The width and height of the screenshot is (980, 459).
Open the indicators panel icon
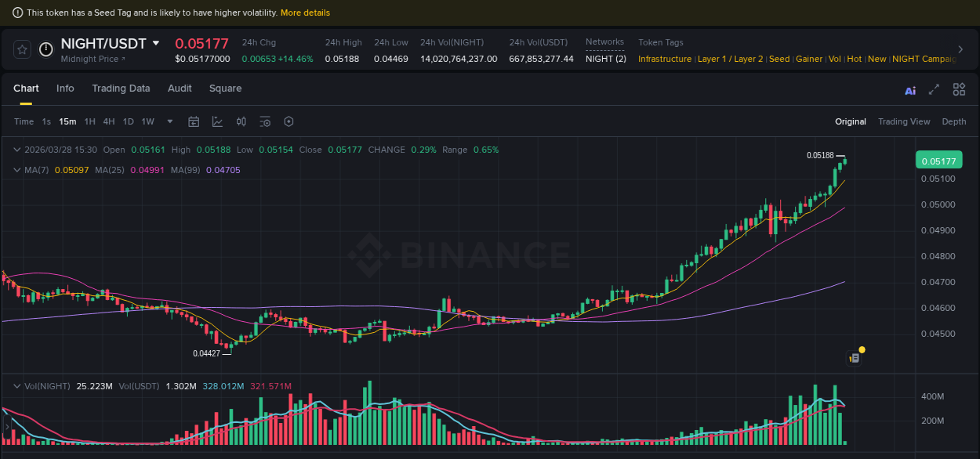click(x=264, y=121)
